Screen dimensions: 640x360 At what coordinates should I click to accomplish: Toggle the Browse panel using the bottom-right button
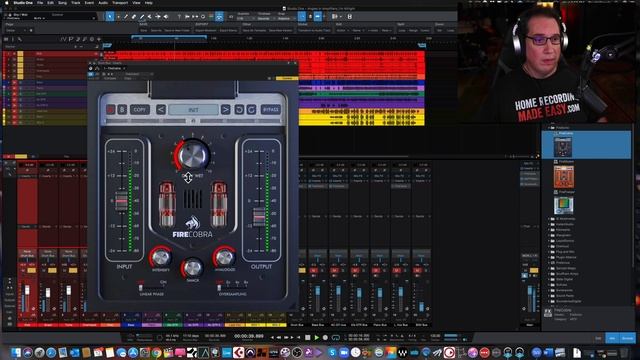627,338
